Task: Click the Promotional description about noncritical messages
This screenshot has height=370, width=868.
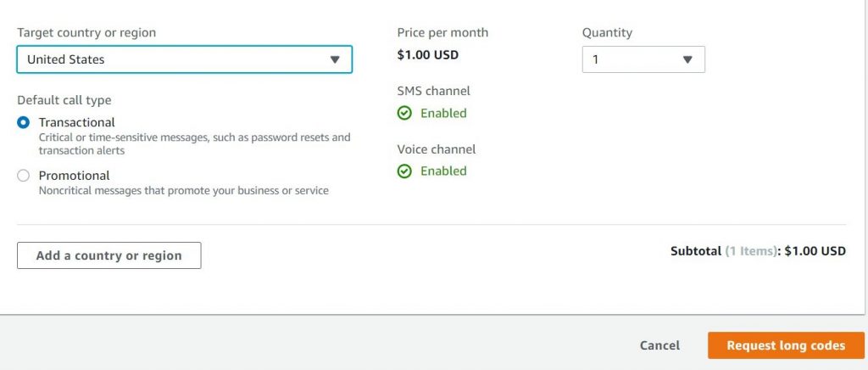Action: (184, 191)
